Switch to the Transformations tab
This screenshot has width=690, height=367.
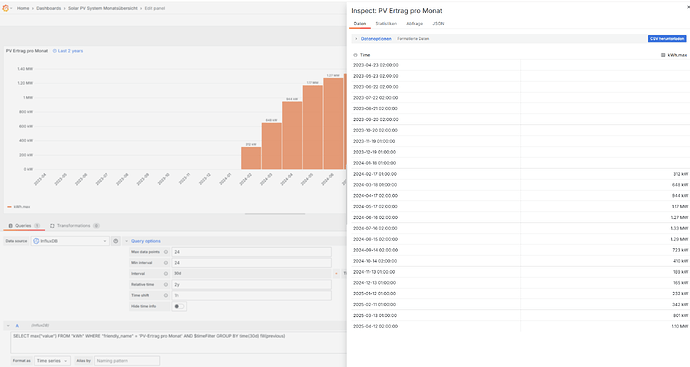coord(73,226)
